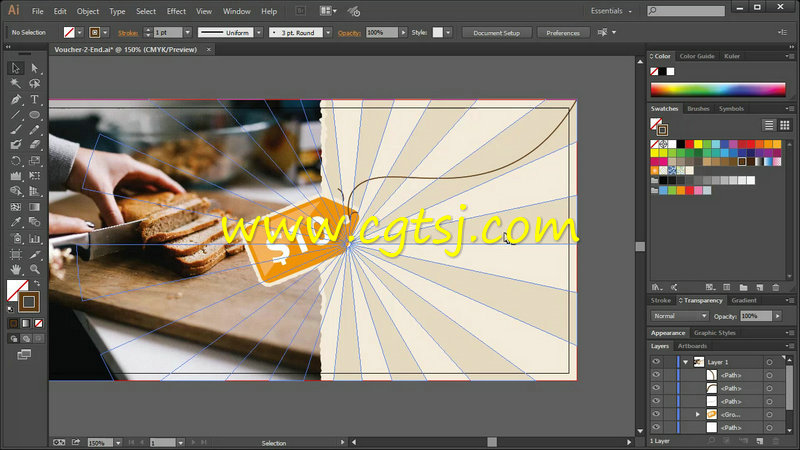
Task: Click Delete Swatch trash icon
Action: (x=776, y=288)
